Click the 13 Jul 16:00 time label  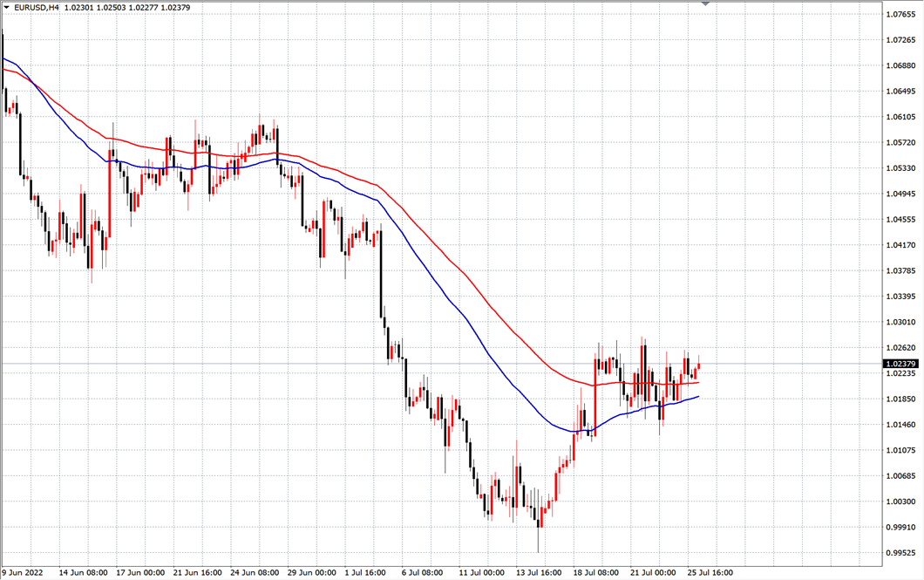(538, 573)
